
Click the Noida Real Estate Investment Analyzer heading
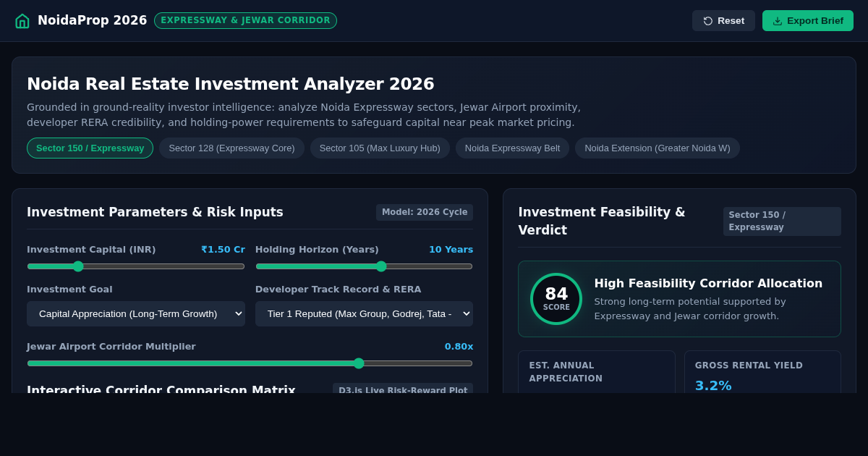click(x=231, y=84)
